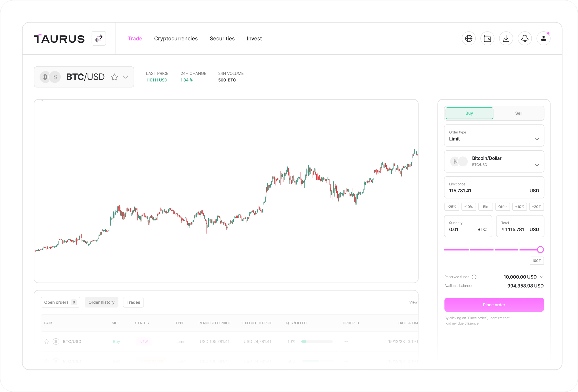Image resolution: width=578 pixels, height=392 pixels.
Task: Open notifications bell
Action: 525,39
